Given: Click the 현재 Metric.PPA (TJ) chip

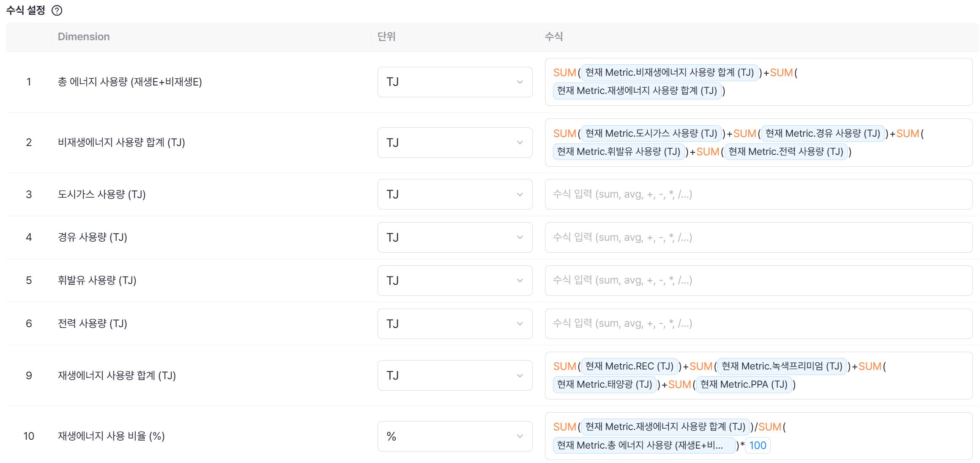Looking at the screenshot, I should [x=744, y=385].
